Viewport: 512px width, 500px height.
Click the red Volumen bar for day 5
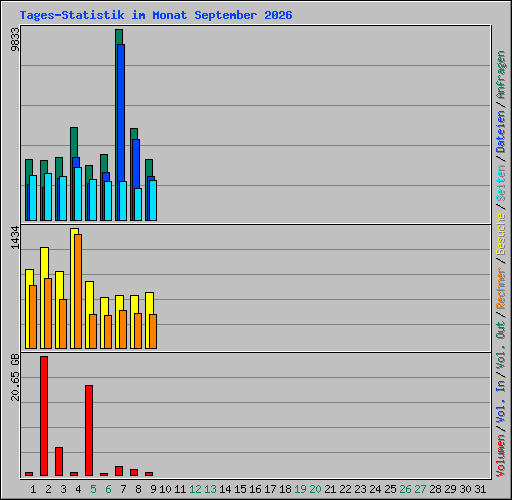click(89, 430)
